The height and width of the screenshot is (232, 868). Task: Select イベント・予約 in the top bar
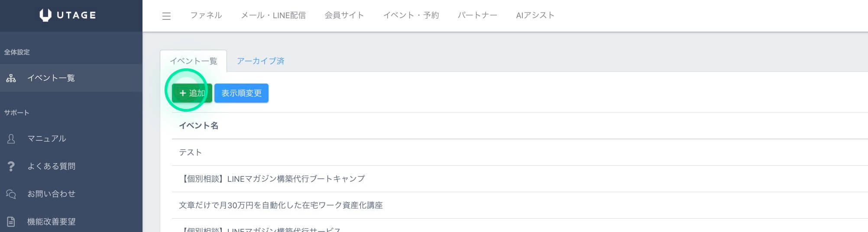tap(411, 15)
